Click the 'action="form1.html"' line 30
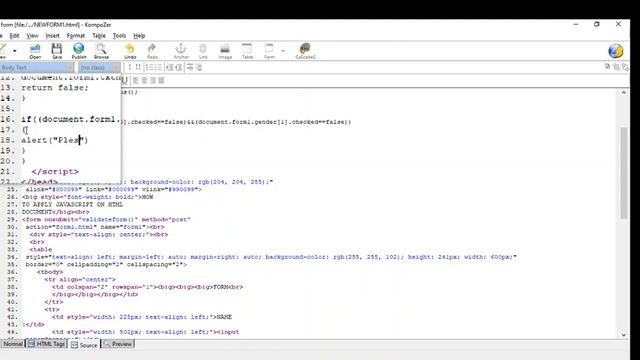Image resolution: width=640 pixels, height=360 pixels. tap(95, 227)
